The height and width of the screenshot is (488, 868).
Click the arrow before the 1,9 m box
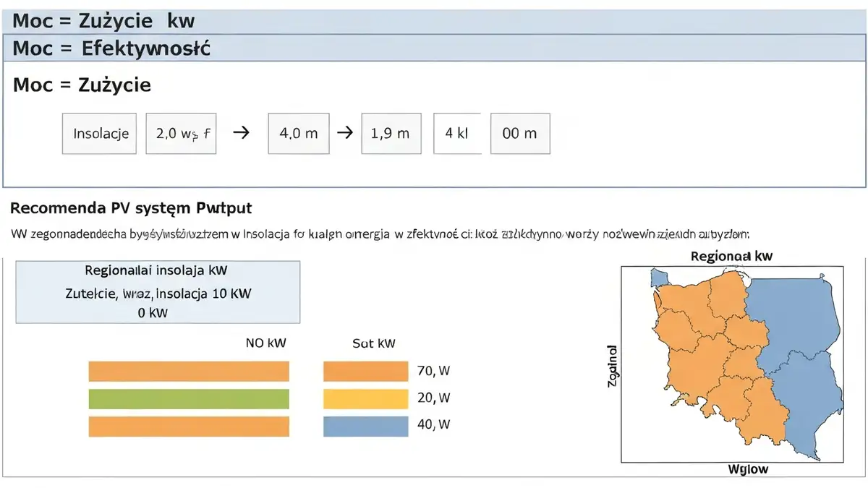(345, 133)
